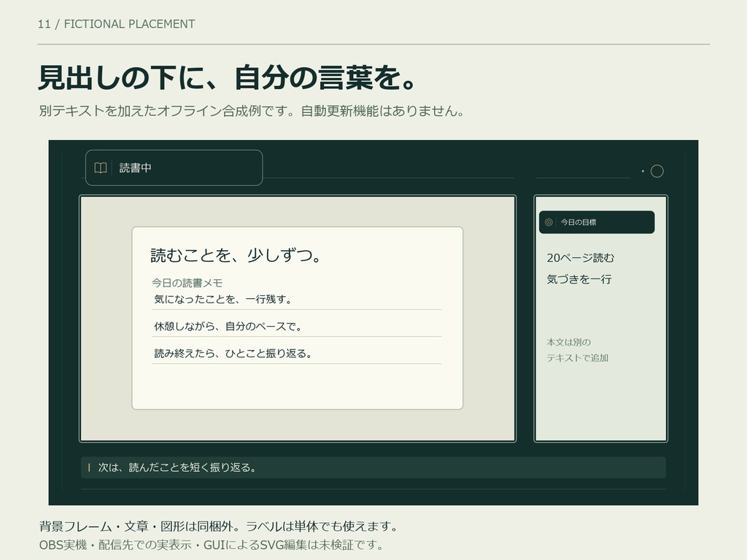Click the cream memo card panel
This screenshot has height=560, width=747.
pos(298,318)
